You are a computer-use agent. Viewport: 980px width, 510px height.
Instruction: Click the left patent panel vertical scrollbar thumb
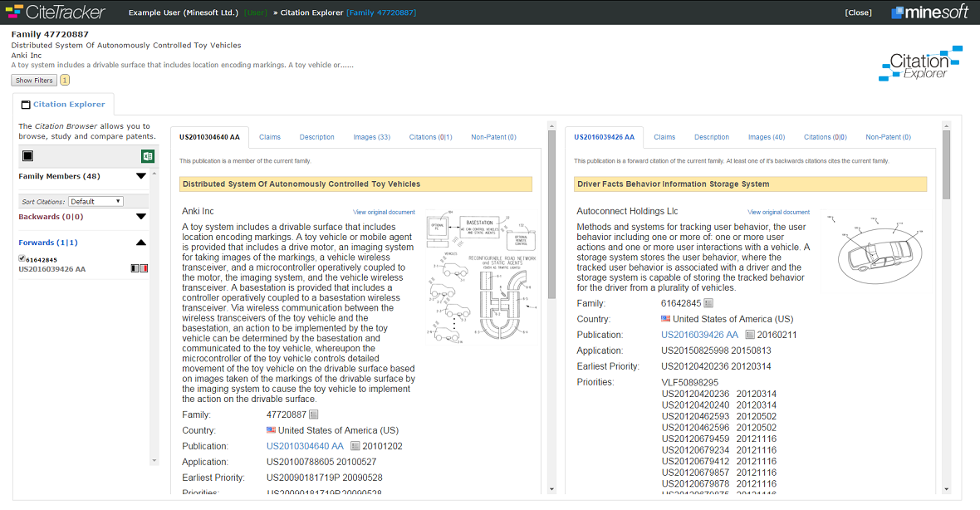pos(551,216)
